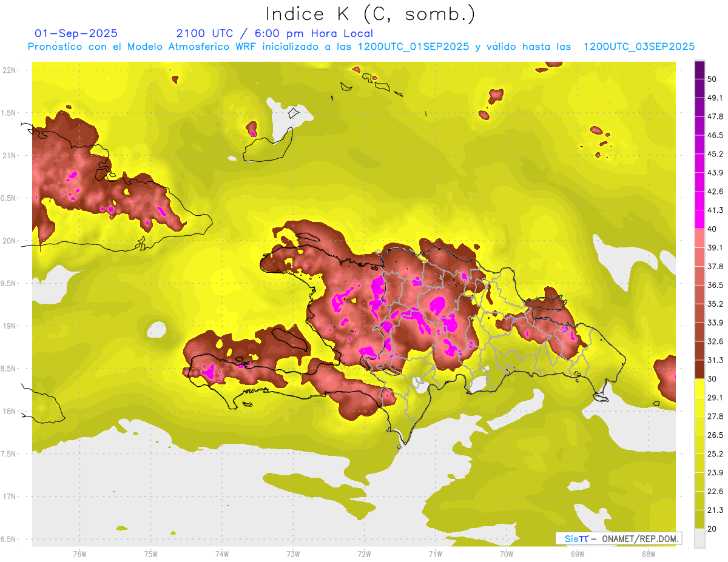Image resolution: width=728 pixels, height=562 pixels.
Task: Click the latitude label "8.5N"
Action: [9, 369]
